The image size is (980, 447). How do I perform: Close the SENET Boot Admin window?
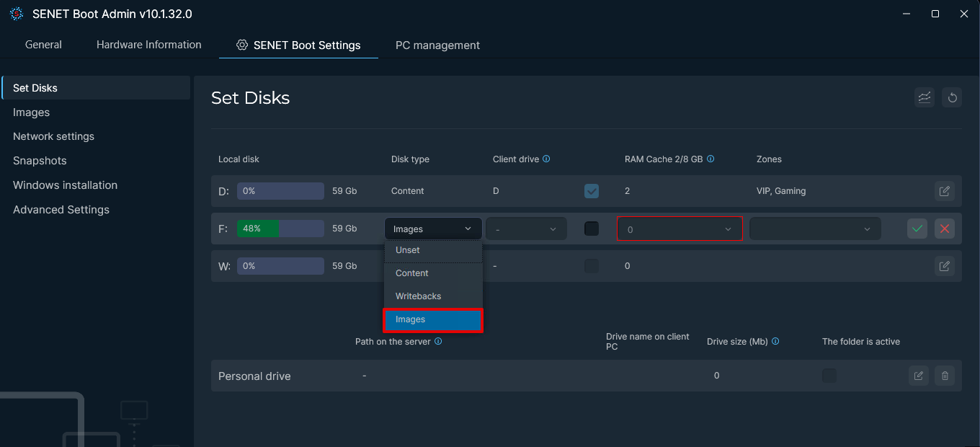pos(965,14)
